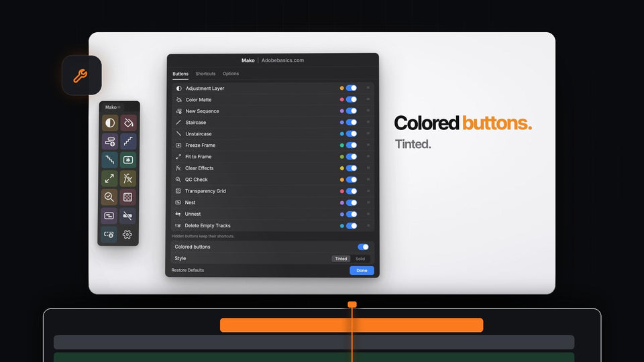Click the Unstaircase button in Mako panel

(109, 160)
